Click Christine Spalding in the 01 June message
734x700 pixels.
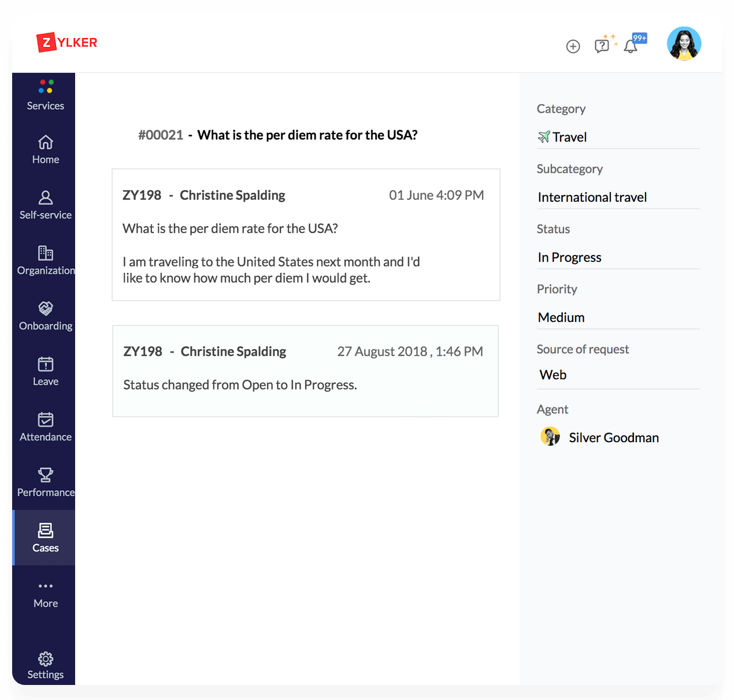pos(232,195)
